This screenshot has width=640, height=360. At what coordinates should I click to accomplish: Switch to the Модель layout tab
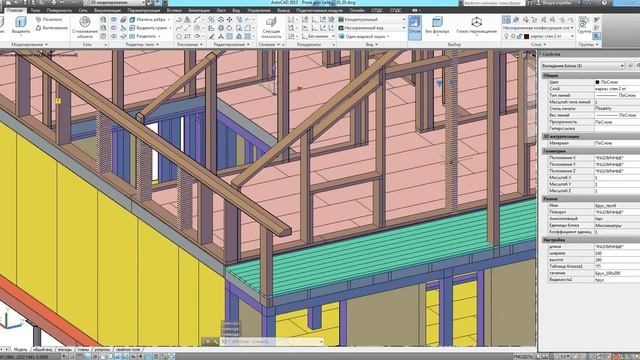(x=20, y=350)
